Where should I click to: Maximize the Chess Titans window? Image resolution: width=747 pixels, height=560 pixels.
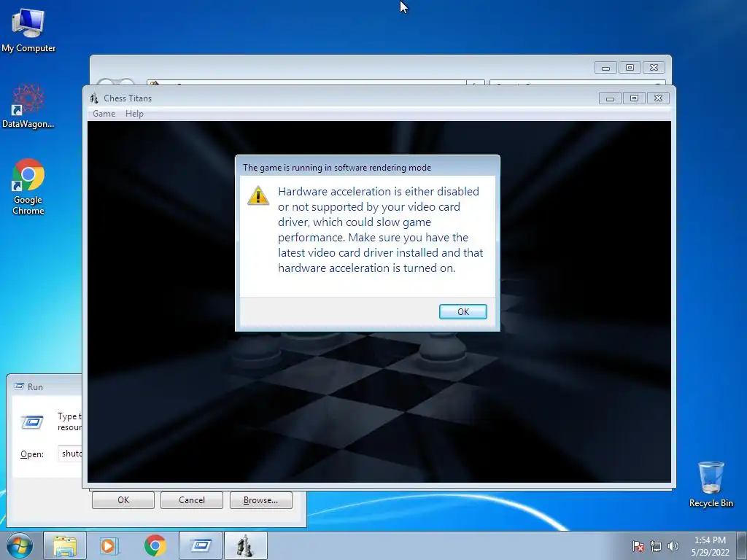point(634,98)
